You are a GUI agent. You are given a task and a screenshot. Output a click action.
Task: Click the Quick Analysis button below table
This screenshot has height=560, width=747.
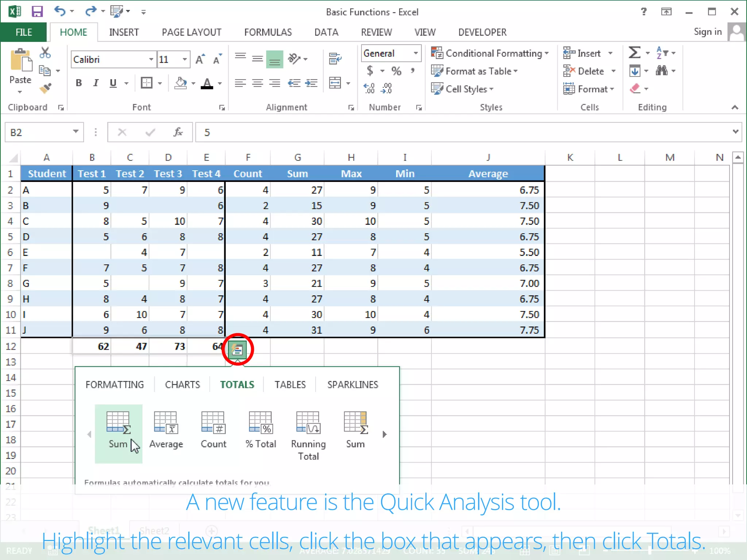pos(237,350)
